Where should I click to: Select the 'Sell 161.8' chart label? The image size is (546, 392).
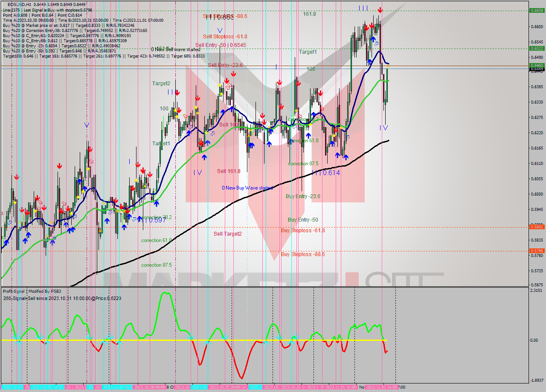[x=229, y=171]
